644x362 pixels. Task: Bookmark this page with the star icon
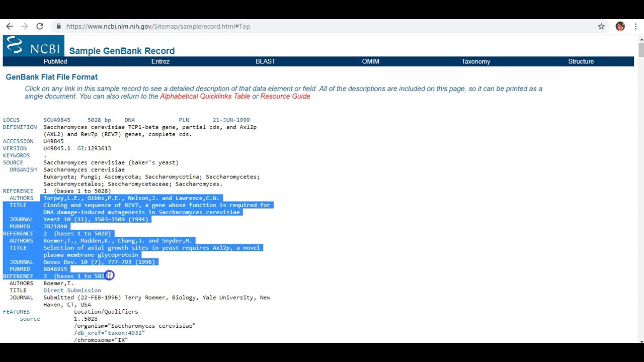601,26
